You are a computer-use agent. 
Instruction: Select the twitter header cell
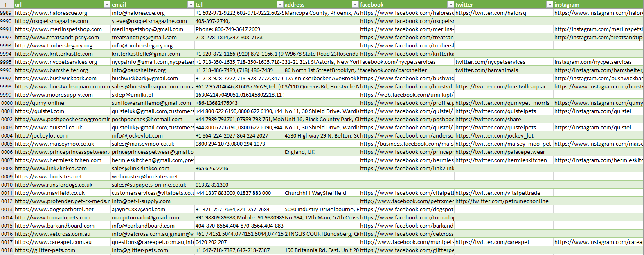(x=504, y=5)
